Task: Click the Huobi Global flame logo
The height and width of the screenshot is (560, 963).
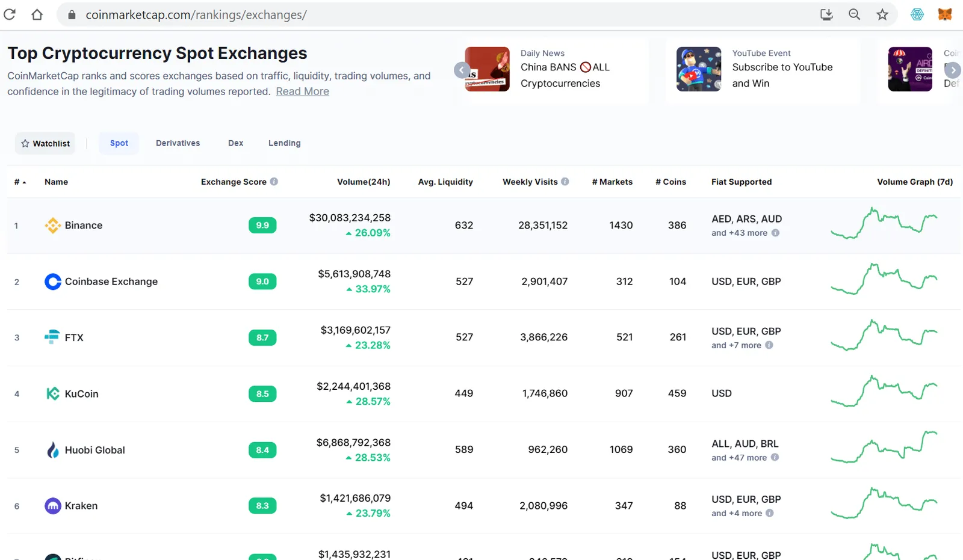Action: pos(53,450)
